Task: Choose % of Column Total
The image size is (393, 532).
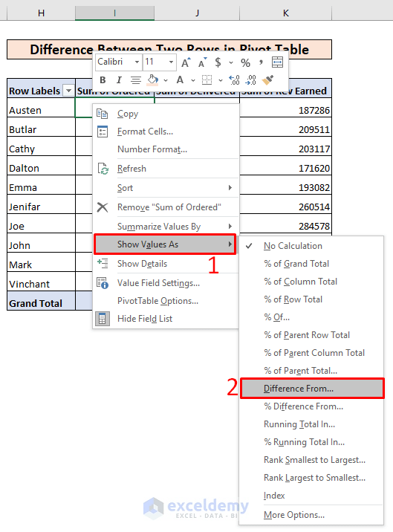Action: pos(311,282)
